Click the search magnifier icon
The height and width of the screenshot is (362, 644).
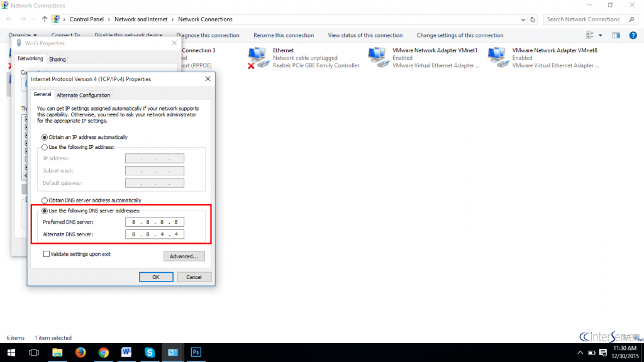631,19
